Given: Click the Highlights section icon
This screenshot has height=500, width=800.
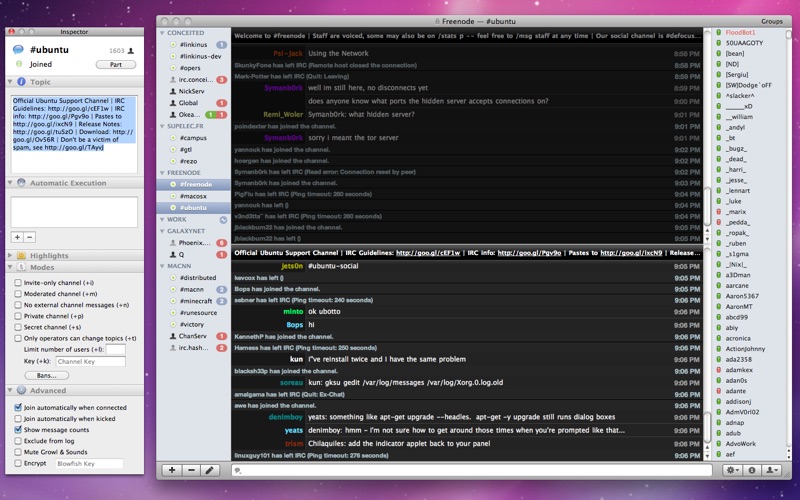Looking at the screenshot, I should coord(21,255).
